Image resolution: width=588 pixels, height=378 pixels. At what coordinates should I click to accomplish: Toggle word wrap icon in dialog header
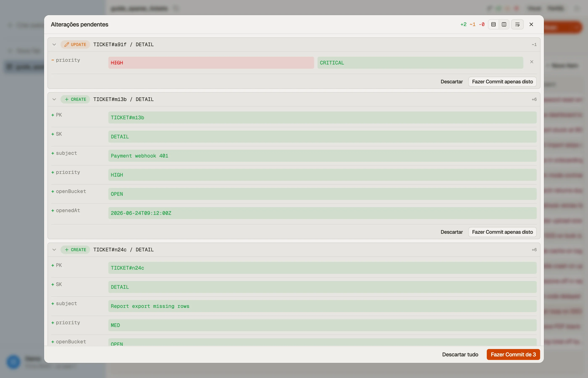[517, 24]
